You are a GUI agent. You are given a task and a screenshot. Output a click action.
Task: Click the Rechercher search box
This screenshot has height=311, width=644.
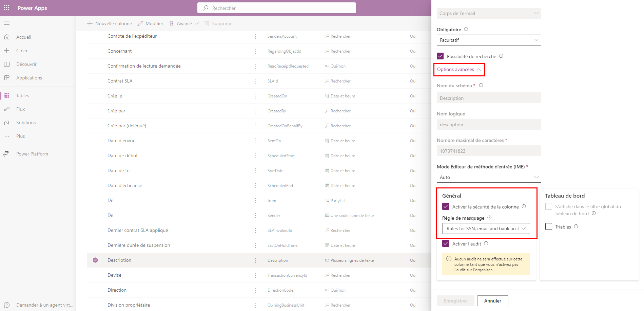click(x=277, y=8)
